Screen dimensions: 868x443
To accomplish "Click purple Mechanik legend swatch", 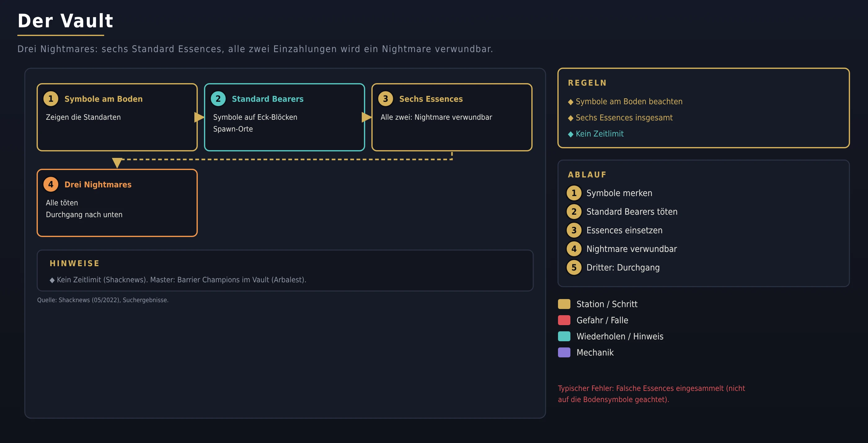I will click(x=564, y=353).
